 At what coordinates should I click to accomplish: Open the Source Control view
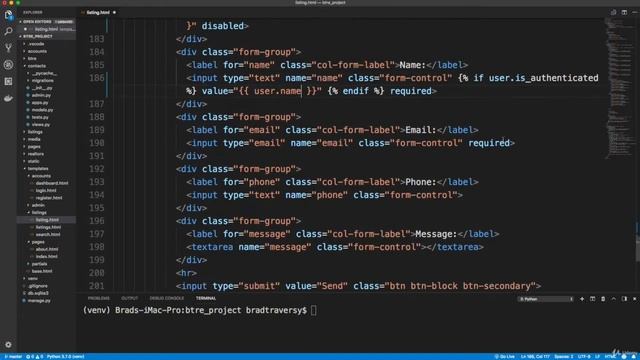tap(8, 48)
